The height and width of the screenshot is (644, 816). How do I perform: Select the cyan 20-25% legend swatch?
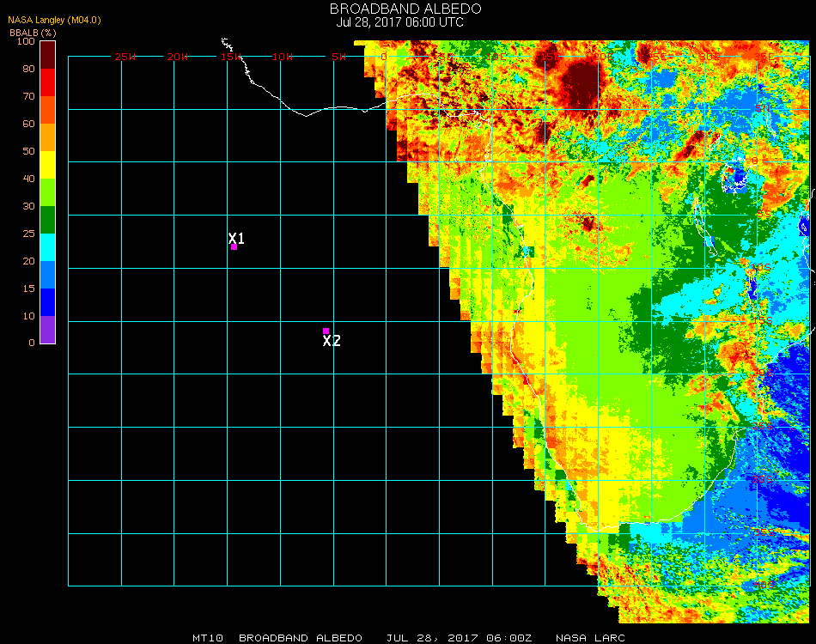click(x=47, y=247)
